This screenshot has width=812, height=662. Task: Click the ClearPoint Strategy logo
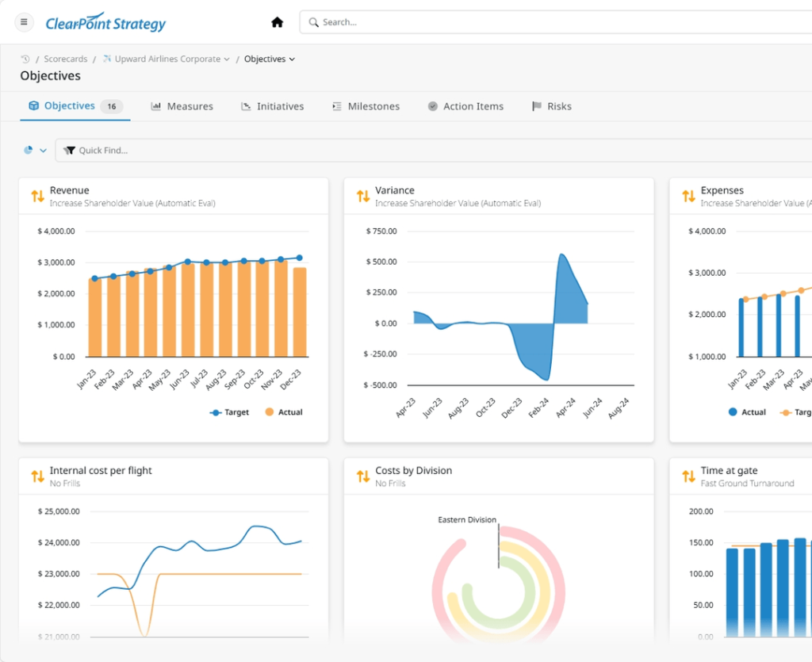105,23
